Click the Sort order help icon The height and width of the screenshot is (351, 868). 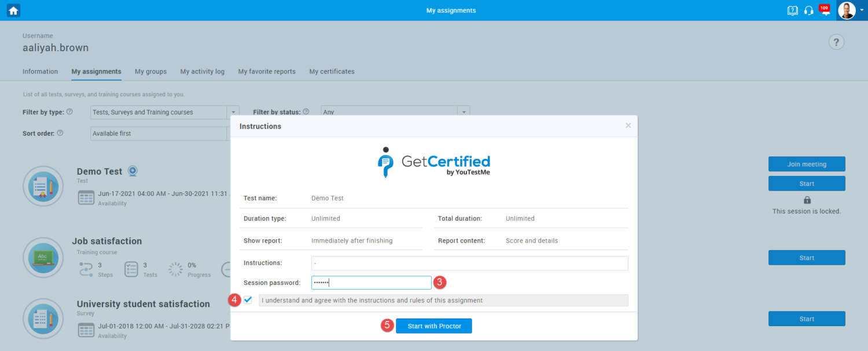coord(60,133)
